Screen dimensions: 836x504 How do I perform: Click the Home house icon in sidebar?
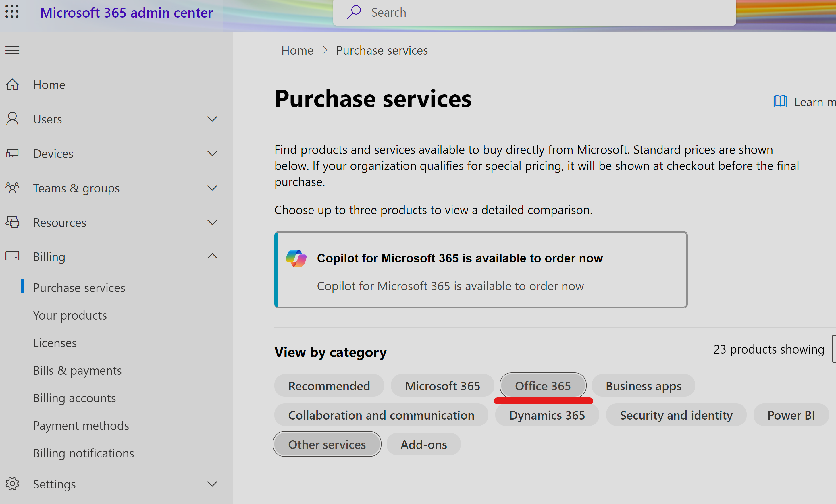(x=12, y=84)
